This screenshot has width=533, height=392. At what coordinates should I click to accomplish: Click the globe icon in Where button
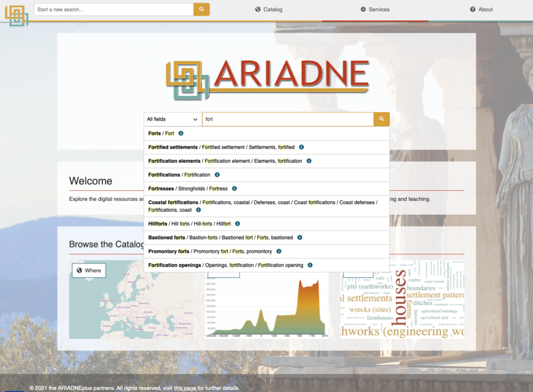click(x=80, y=270)
